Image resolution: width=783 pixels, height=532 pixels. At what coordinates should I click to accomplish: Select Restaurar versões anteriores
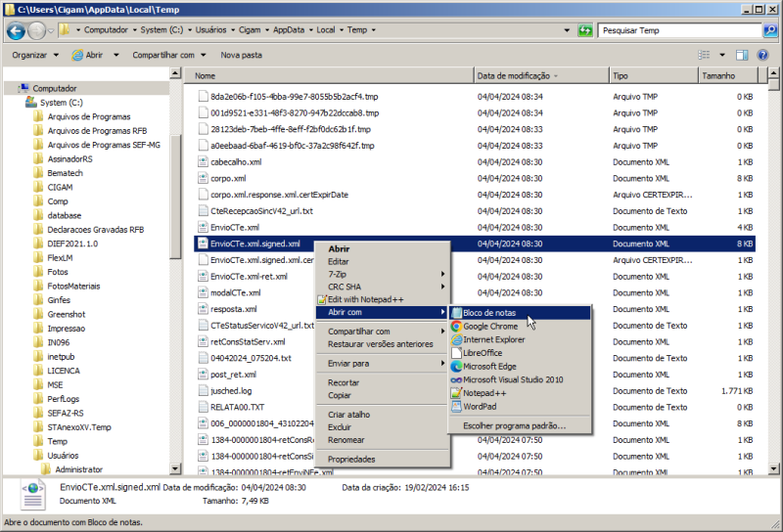coord(382,344)
